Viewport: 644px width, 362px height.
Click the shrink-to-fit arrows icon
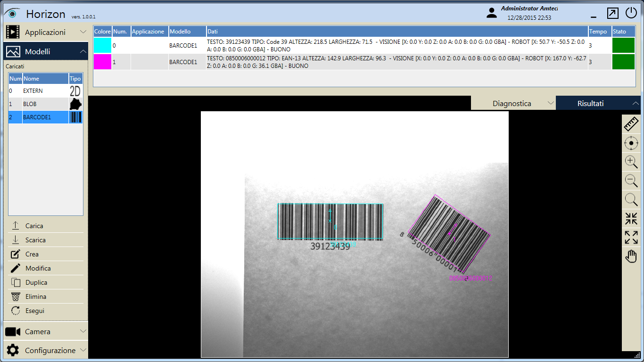click(x=631, y=219)
